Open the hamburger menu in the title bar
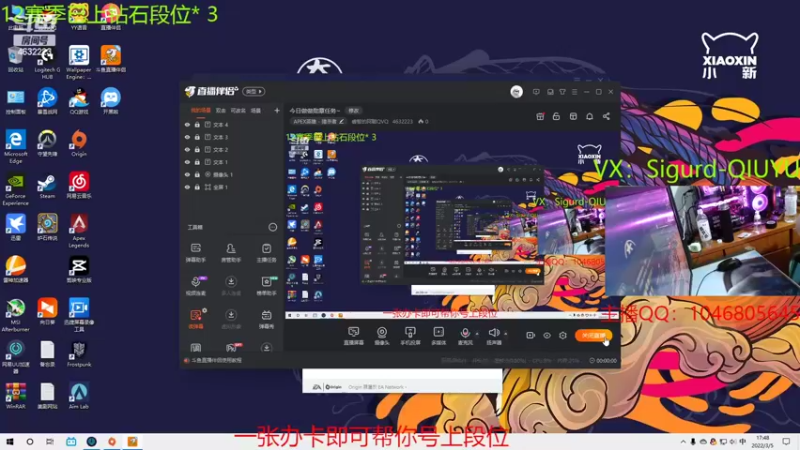Viewport: 800px width, 450px height. pos(574,92)
